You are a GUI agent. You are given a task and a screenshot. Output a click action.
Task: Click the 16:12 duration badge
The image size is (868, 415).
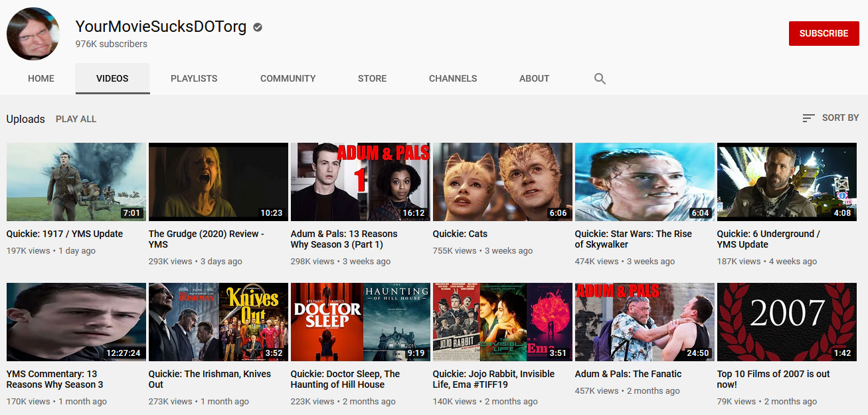pyautogui.click(x=414, y=213)
